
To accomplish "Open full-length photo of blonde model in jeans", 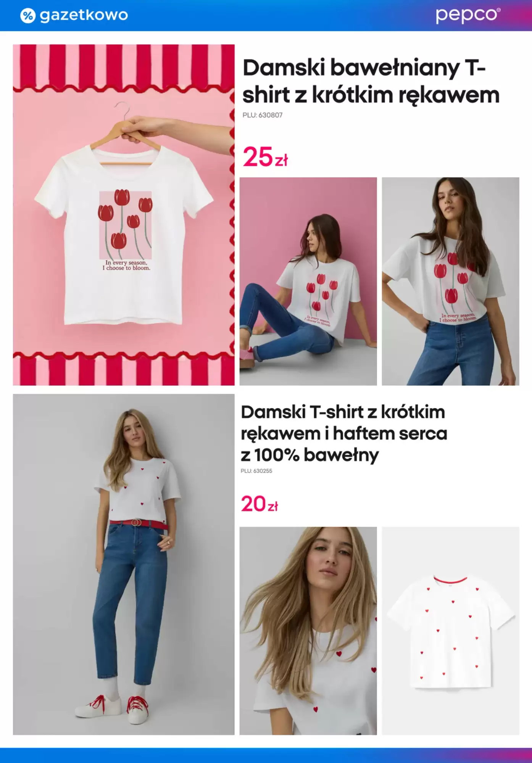I will [124, 564].
